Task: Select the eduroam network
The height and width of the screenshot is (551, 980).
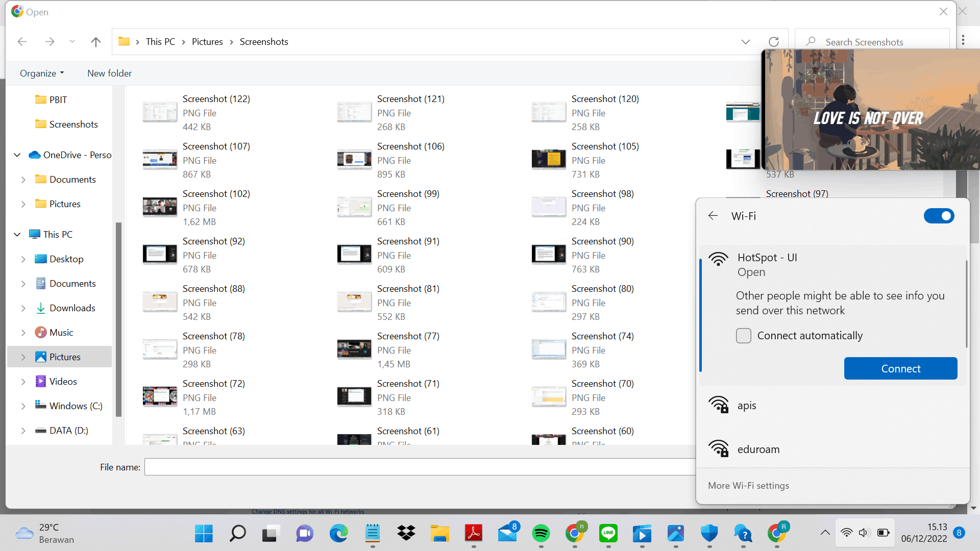Action: 758,449
